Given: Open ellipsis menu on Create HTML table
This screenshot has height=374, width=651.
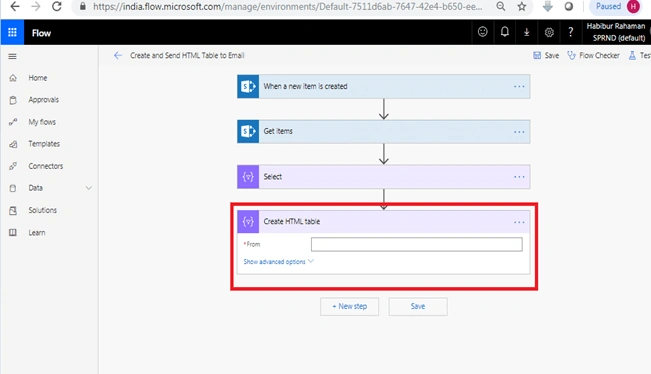Looking at the screenshot, I should point(519,222).
